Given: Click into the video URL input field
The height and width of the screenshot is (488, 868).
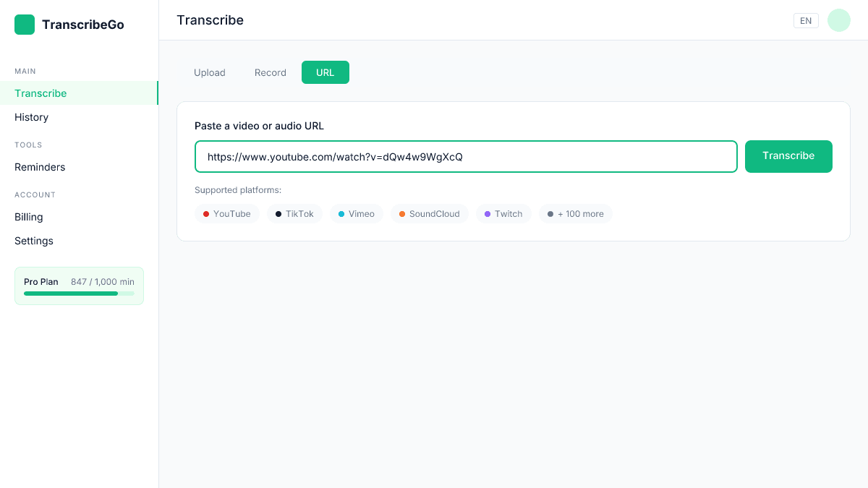Looking at the screenshot, I should [x=466, y=157].
